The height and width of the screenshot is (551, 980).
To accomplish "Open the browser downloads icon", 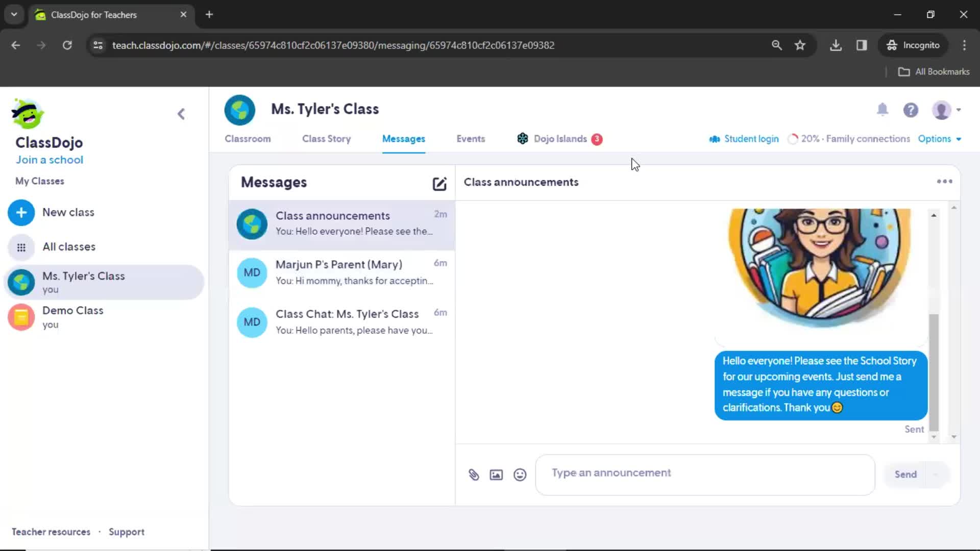I will tap(836, 45).
